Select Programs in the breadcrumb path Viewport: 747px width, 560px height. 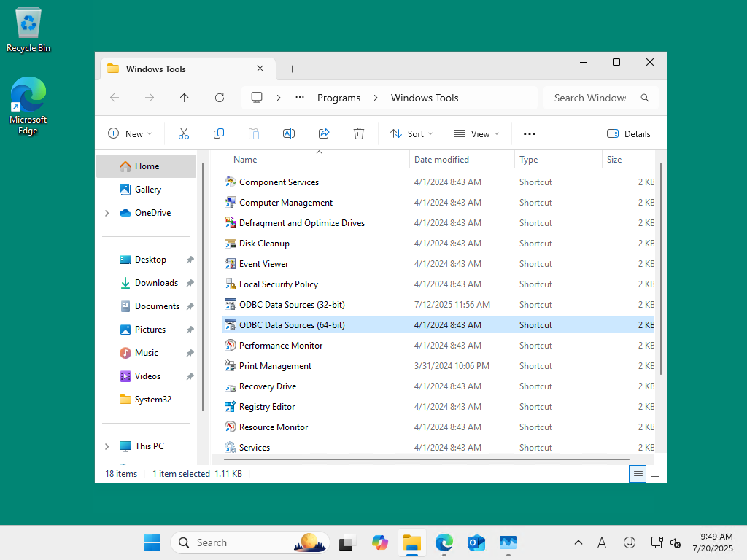point(338,98)
